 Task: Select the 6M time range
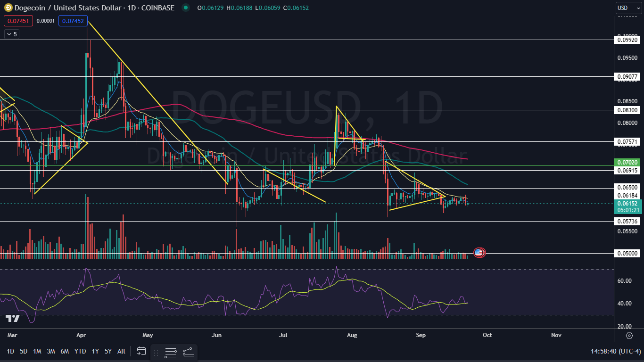point(65,351)
